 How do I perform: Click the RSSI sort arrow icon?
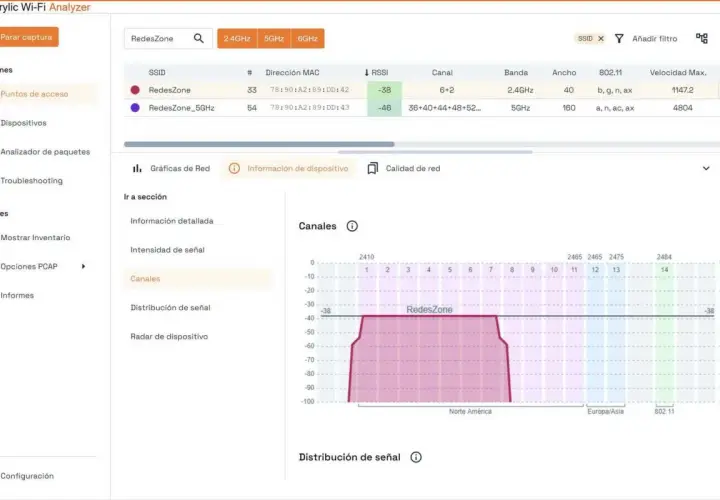[366, 73]
